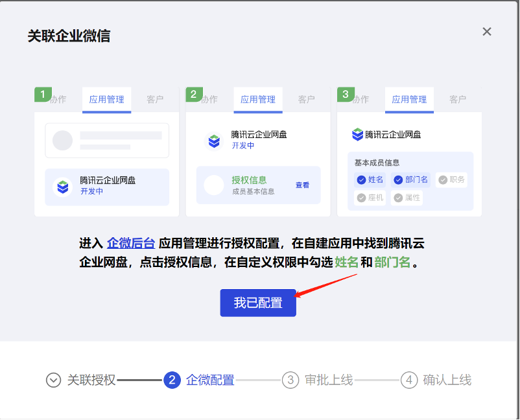This screenshot has height=420, width=520.
Task: Open the 企微后台 link
Action: (131, 243)
